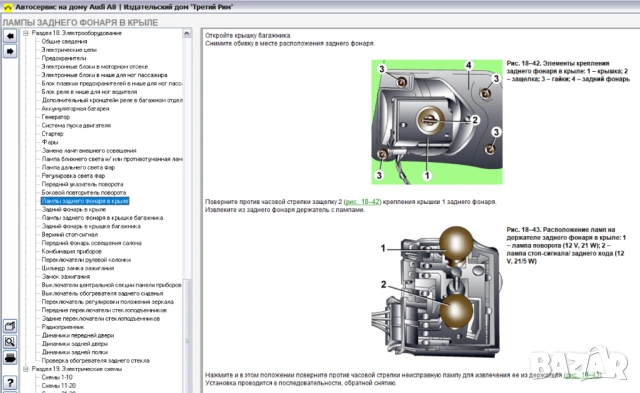
Task: Open the рис. 18–42 link in text
Action: point(362,202)
